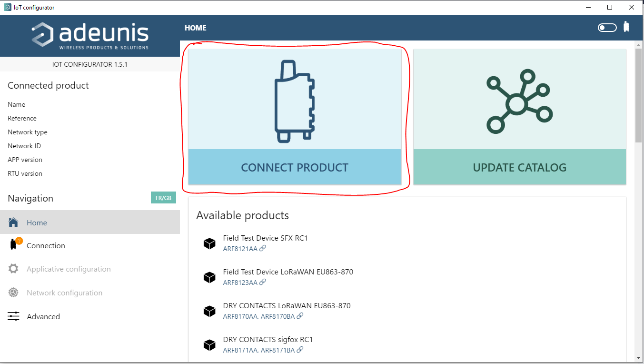644x364 pixels.
Task: Open Network configuration in navigation
Action: pyautogui.click(x=90, y=293)
